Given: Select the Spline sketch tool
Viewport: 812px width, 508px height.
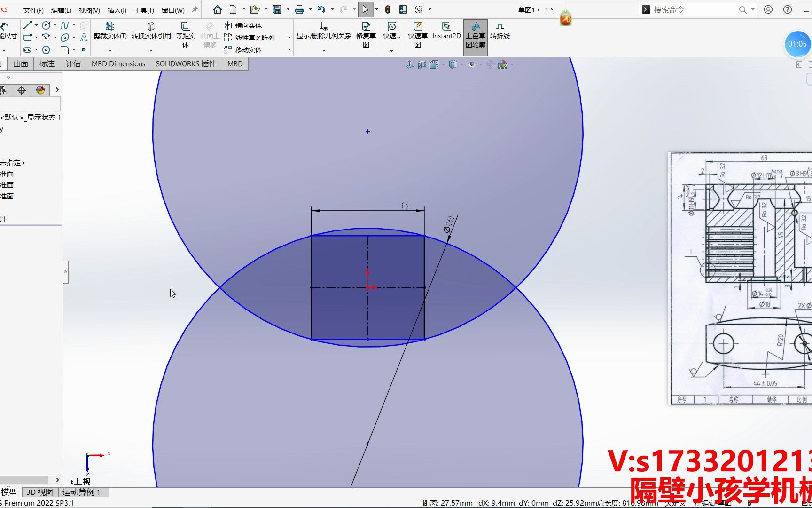Looking at the screenshot, I should pos(65,25).
